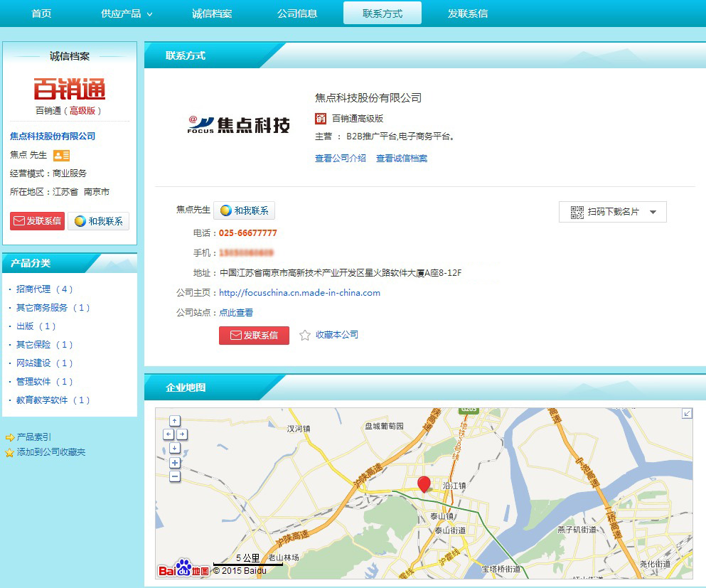
Task: Click the 盘城葡萄园 label on the map
Action: pos(384,426)
